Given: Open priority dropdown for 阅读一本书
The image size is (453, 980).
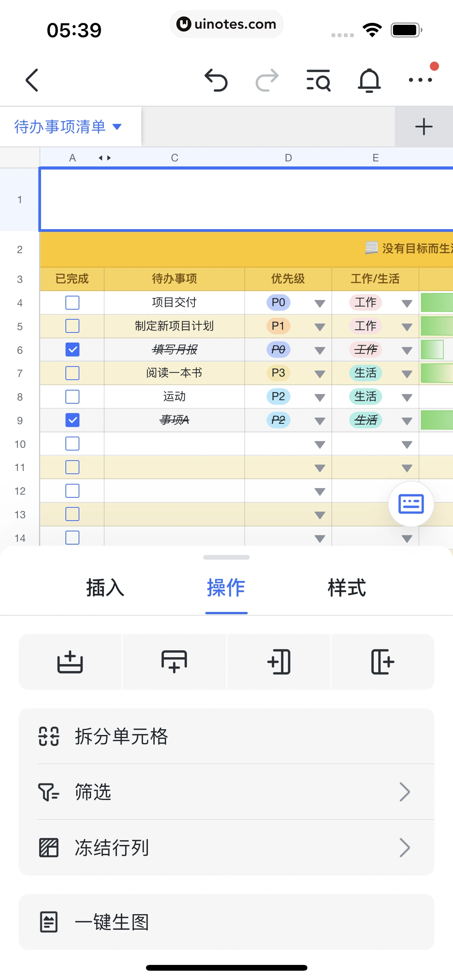Looking at the screenshot, I should [x=320, y=374].
